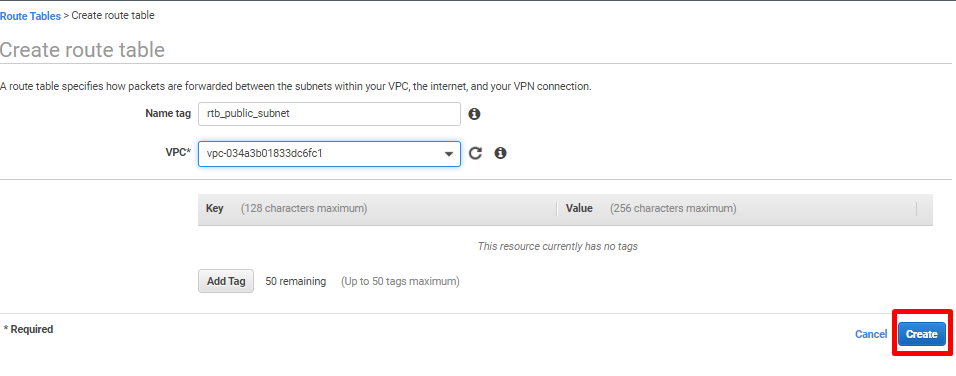Refresh the VPC list with the reload icon
Viewport: 956px width, 376px height.
[x=476, y=154]
